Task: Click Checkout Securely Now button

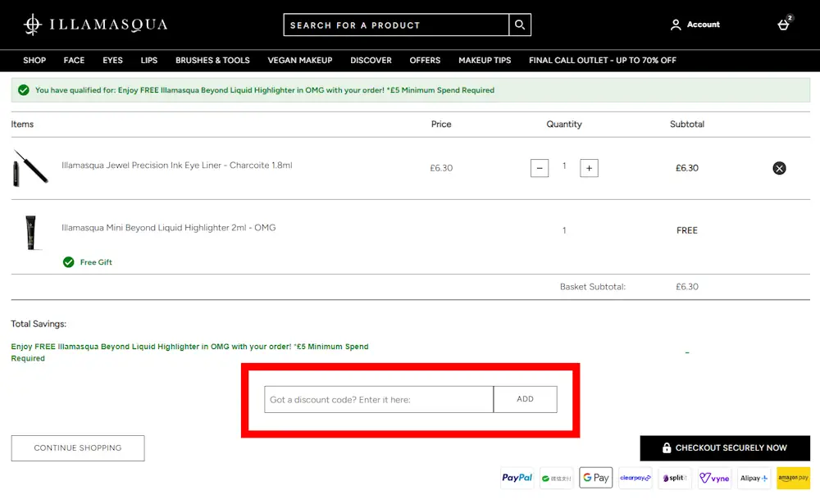Action: pos(725,448)
